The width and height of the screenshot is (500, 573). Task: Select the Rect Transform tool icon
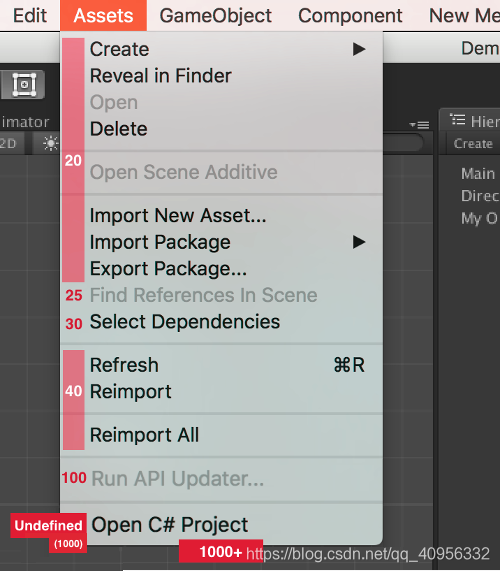coord(23,85)
